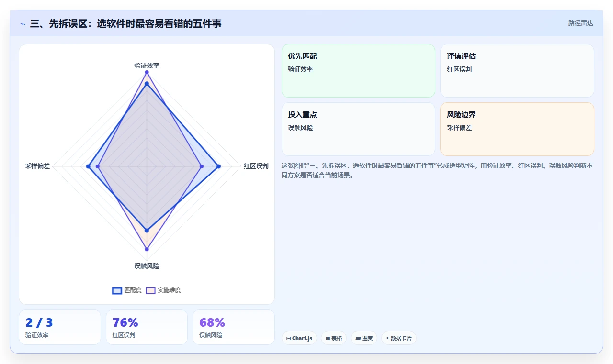
Task: Open the 优先匹配 green card
Action: 358,71
